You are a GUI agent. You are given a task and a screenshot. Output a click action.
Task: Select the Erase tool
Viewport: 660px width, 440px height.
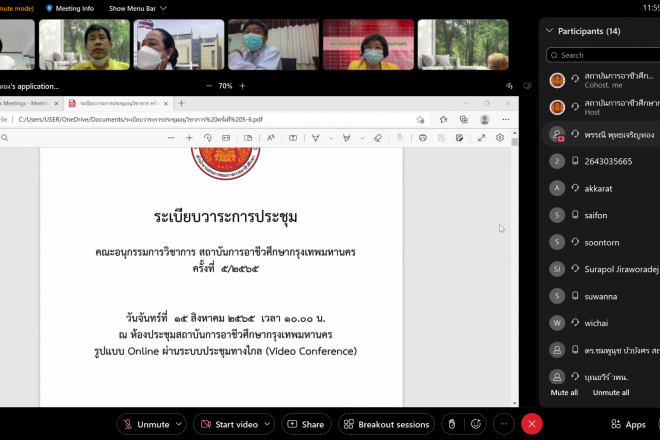point(378,138)
